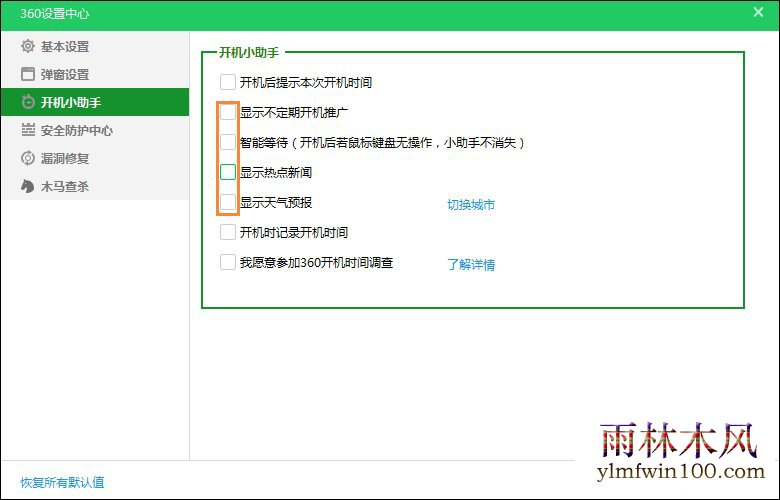This screenshot has height=500, width=780.
Task: Select the 开机小助手 section
Action: (x=95, y=102)
